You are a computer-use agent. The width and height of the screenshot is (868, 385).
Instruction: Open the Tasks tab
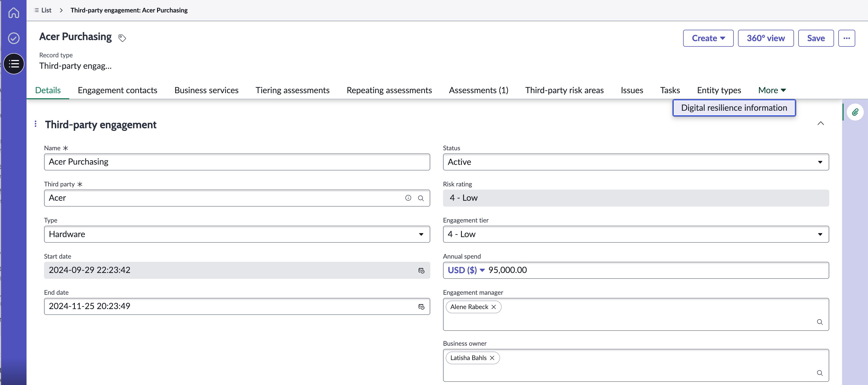670,90
